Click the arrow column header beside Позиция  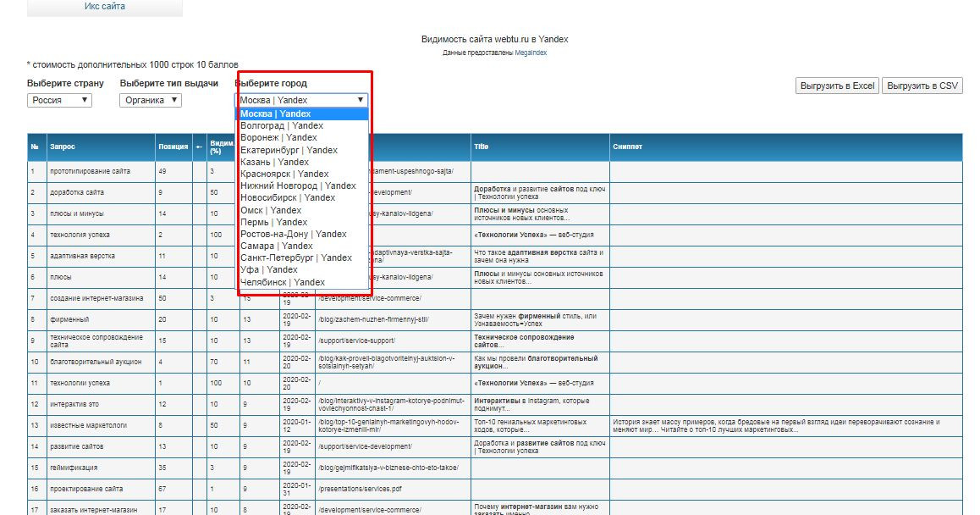coord(200,147)
